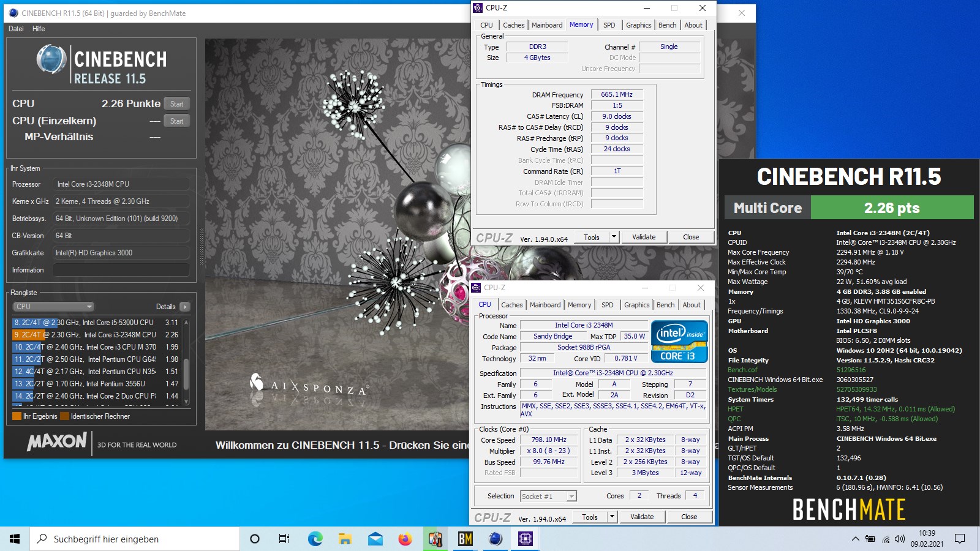Viewport: 980px width, 551px height.
Task: Switch to Memory tab in lower CPU-Z
Action: point(579,305)
